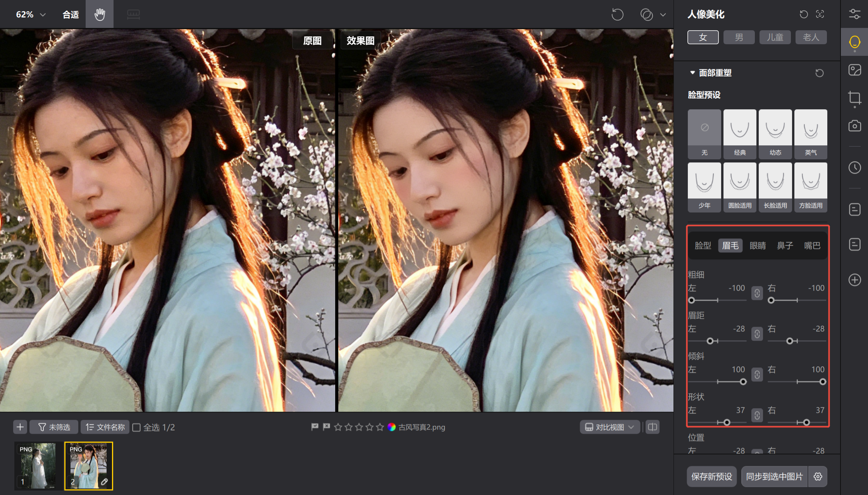This screenshot has height=495, width=868.
Task: Click the 保存新预设 button
Action: 711,476
